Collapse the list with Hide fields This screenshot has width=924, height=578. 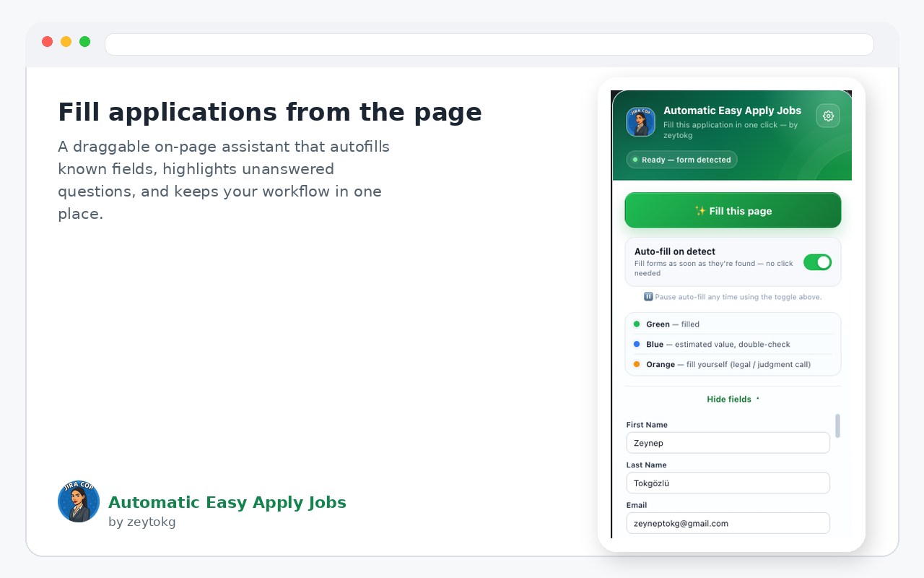click(x=733, y=400)
